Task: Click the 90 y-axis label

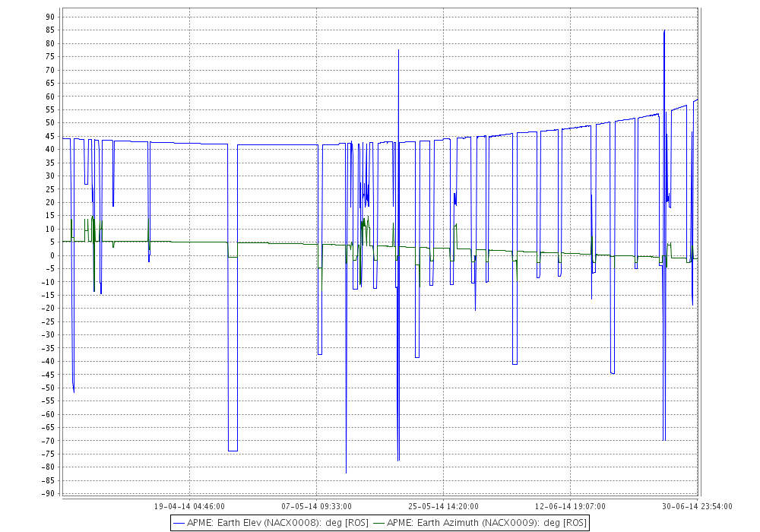Action: click(50, 17)
